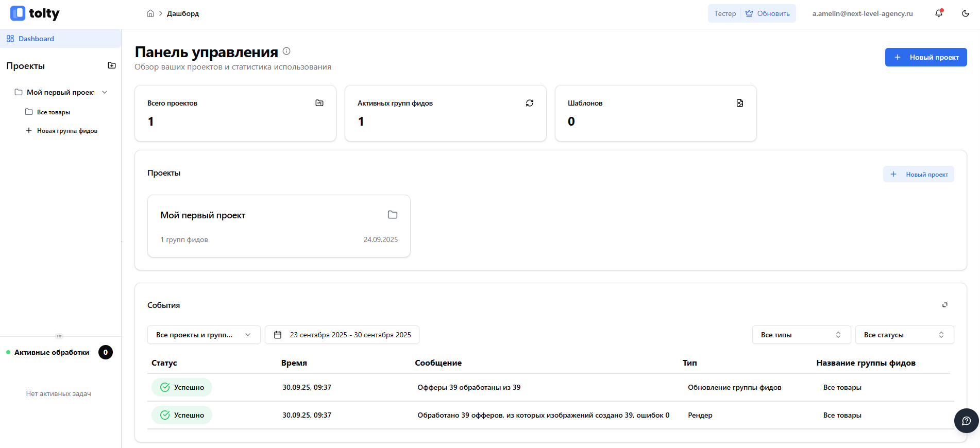The width and height of the screenshot is (980, 448).
Task: Click the Активные обработки counter badge
Action: click(106, 352)
